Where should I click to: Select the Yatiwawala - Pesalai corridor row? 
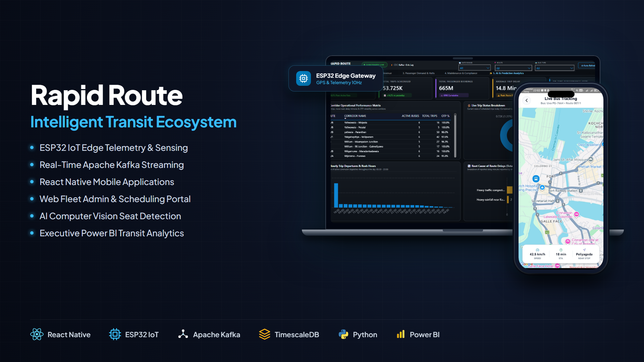point(390,127)
